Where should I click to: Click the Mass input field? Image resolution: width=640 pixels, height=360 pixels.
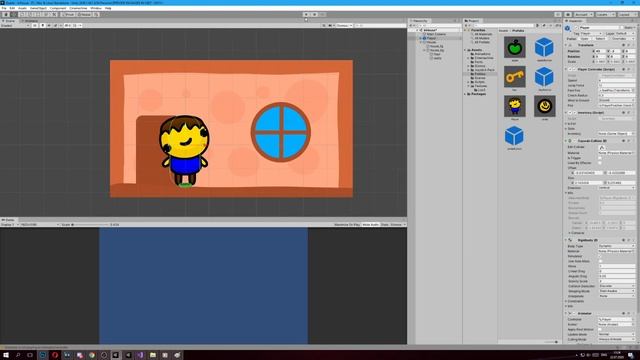click(x=616, y=266)
